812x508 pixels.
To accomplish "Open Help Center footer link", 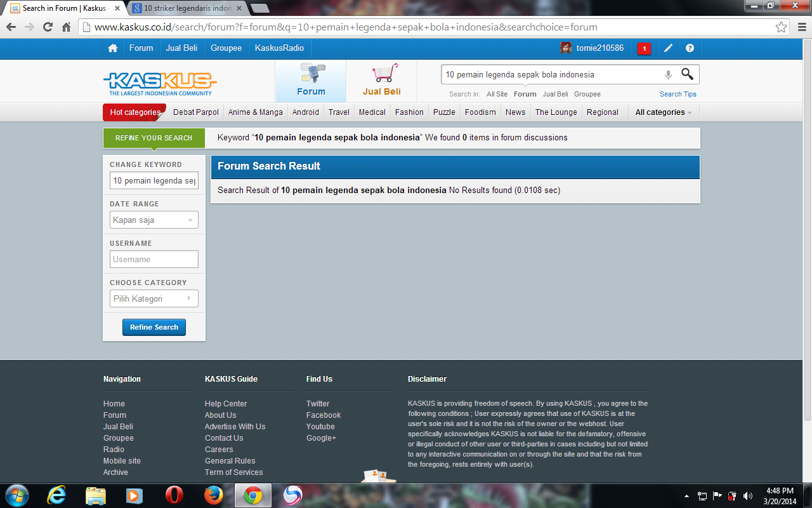I will coord(226,404).
